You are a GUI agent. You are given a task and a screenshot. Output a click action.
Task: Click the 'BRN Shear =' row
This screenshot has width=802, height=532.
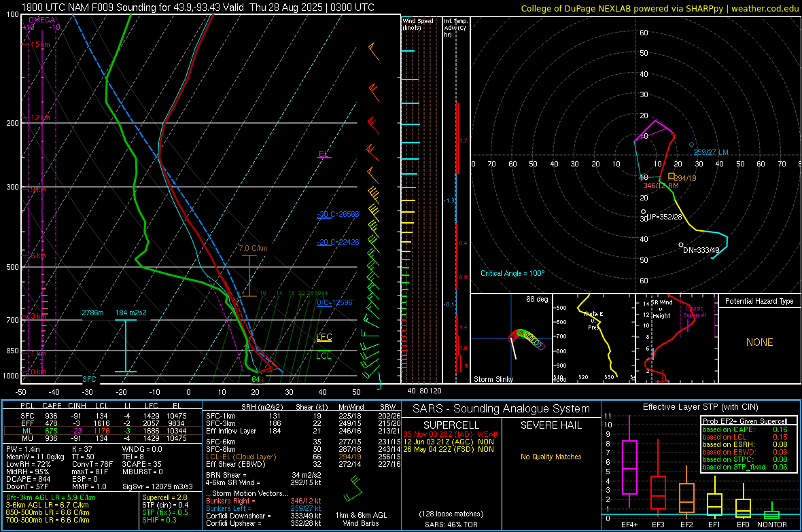click(264, 475)
